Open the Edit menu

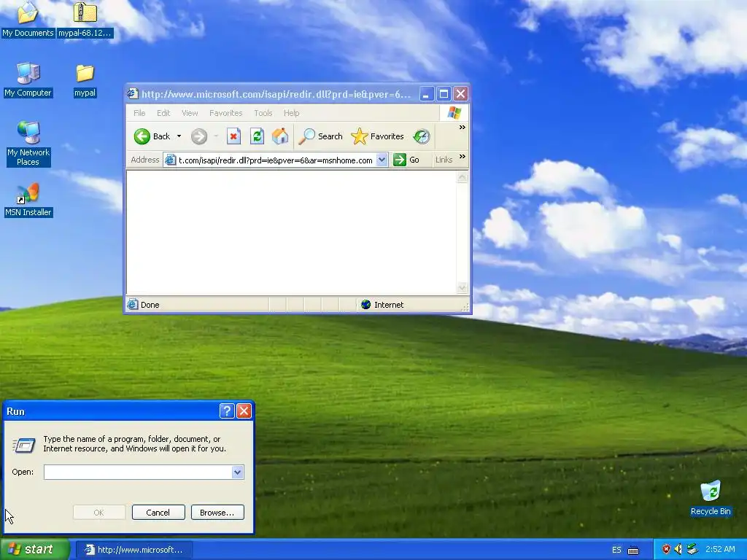coord(163,113)
